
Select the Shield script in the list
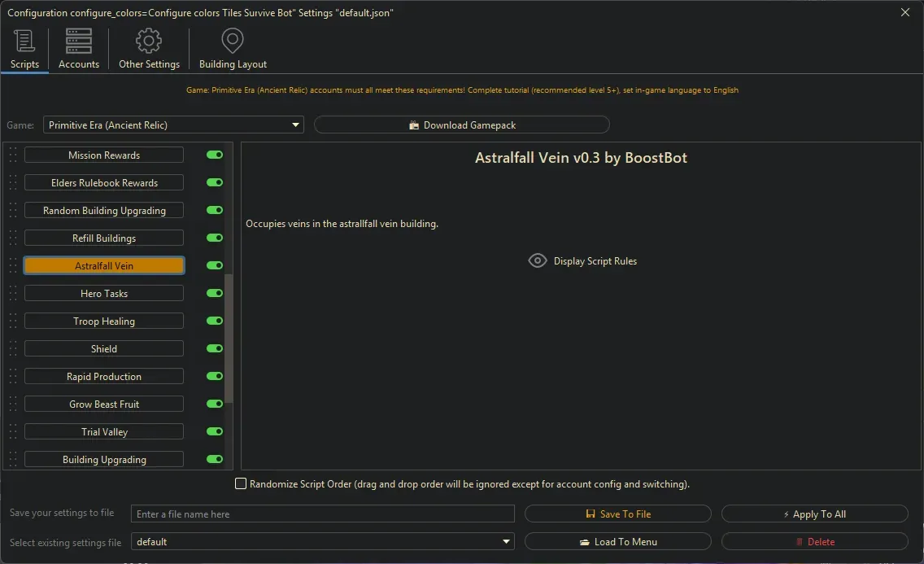tap(104, 349)
